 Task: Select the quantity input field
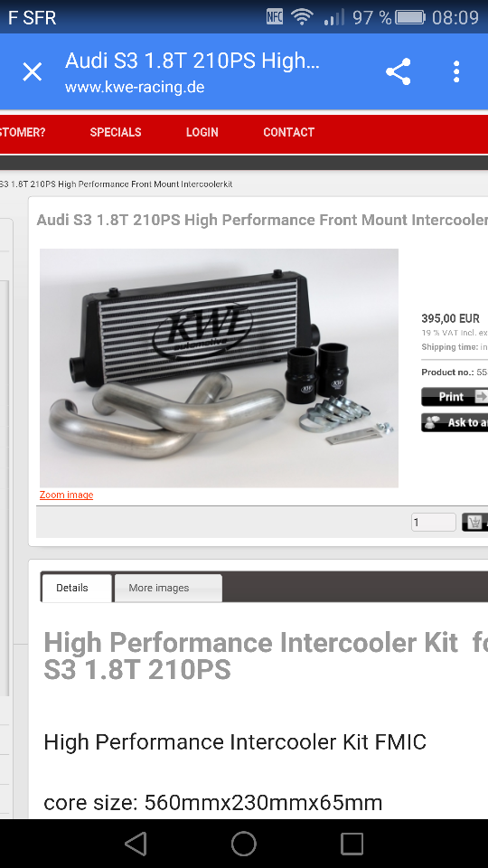click(433, 522)
